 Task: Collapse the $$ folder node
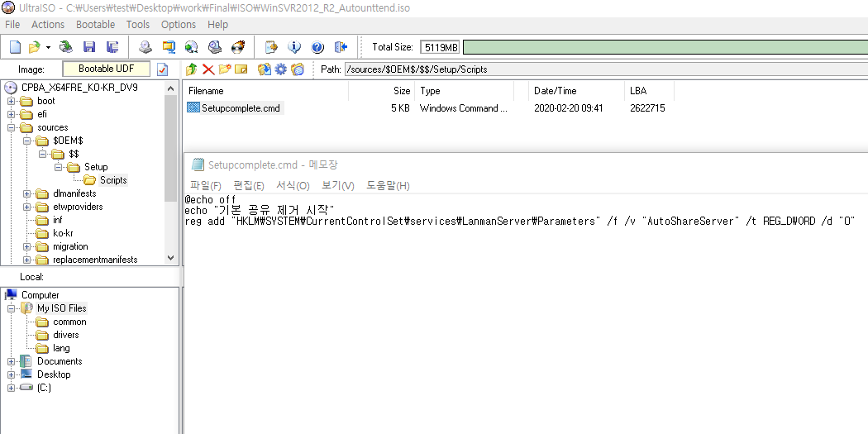[42, 154]
